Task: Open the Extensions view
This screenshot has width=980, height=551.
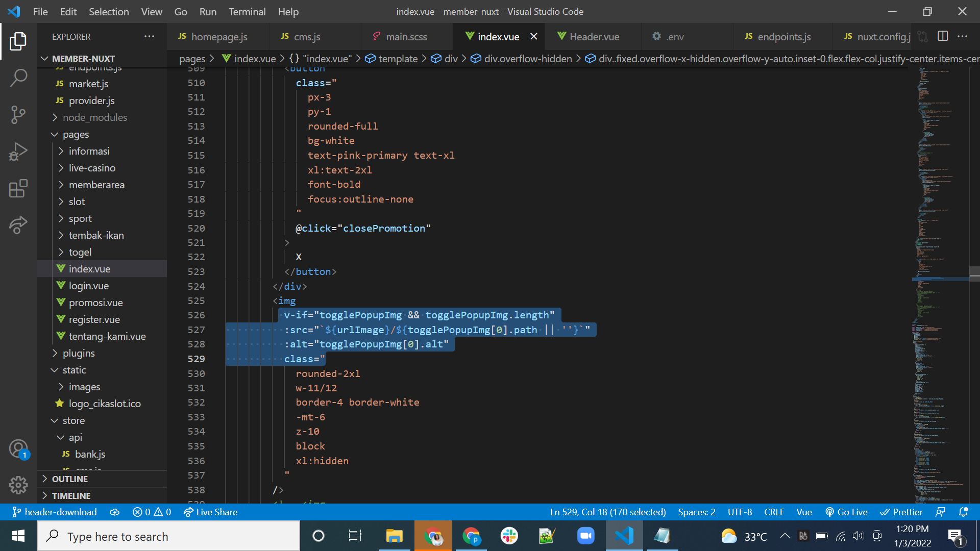Action: click(18, 188)
